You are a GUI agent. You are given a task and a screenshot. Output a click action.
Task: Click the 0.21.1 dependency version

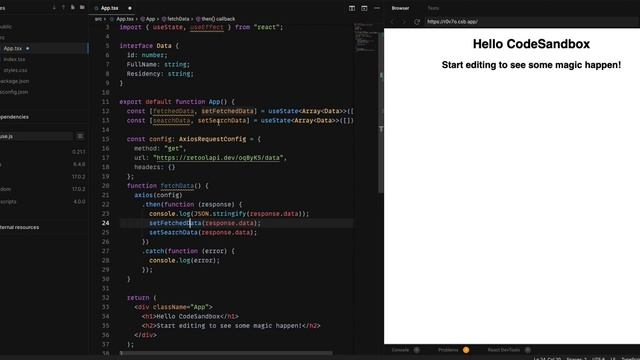tap(79, 152)
